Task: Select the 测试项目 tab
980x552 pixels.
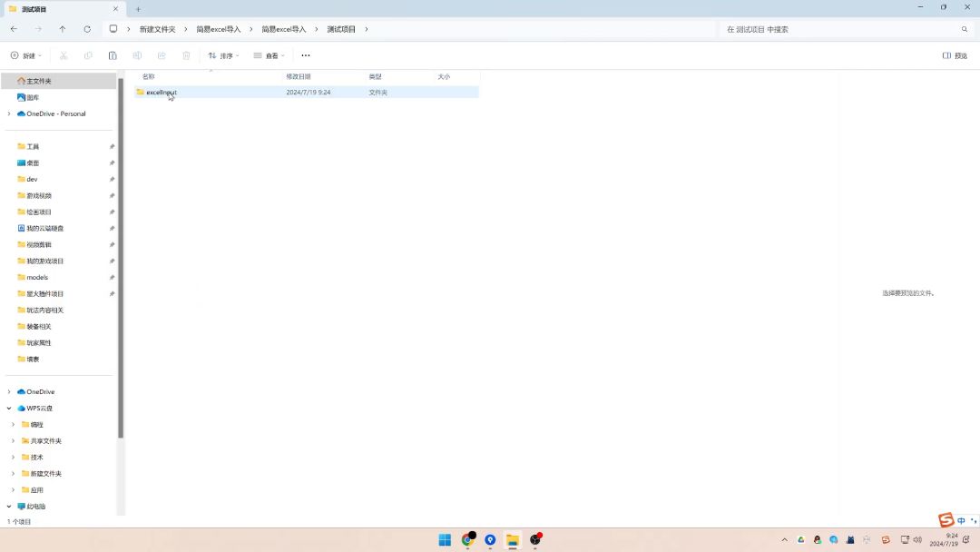Action: (54, 9)
